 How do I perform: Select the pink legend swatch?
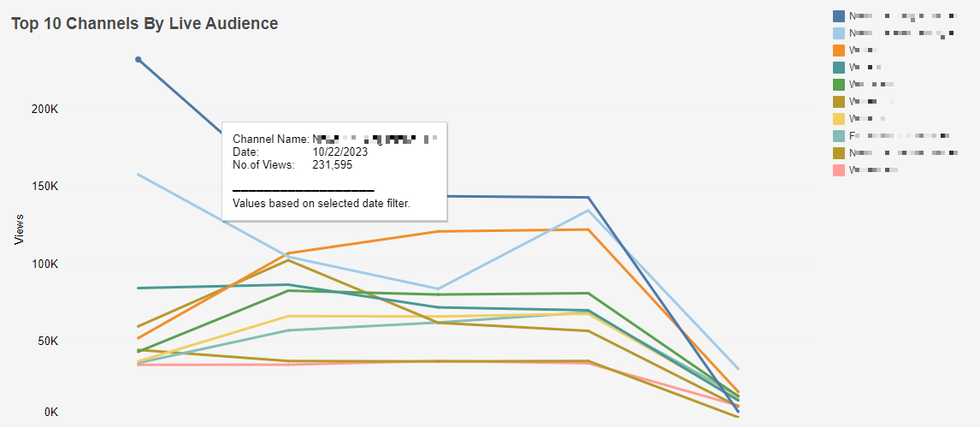tap(839, 170)
